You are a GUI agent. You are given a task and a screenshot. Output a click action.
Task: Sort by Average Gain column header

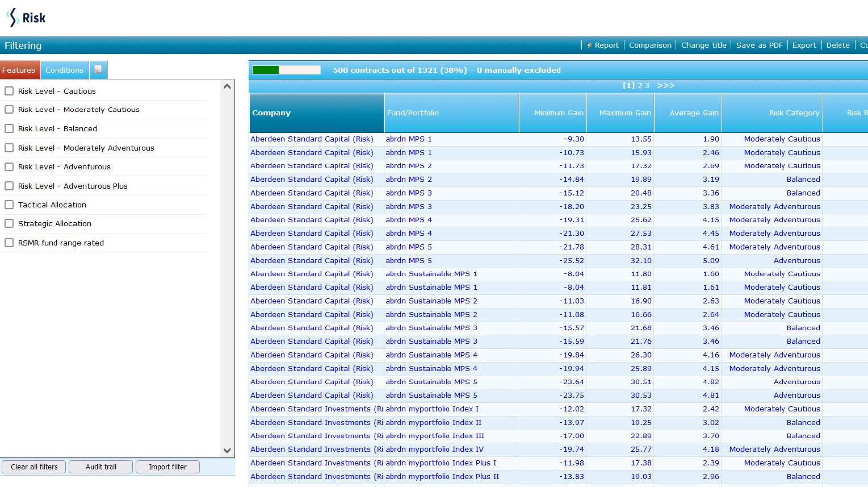coord(688,113)
